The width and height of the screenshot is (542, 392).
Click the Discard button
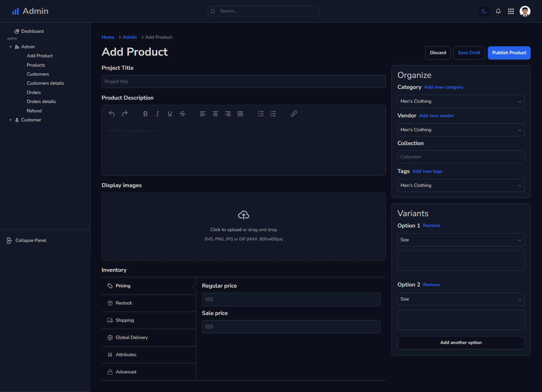pyautogui.click(x=438, y=53)
